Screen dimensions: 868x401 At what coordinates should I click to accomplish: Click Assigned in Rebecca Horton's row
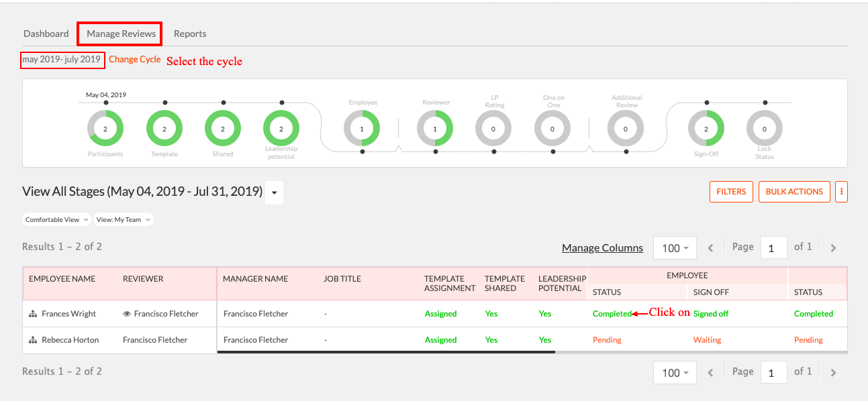(x=440, y=340)
